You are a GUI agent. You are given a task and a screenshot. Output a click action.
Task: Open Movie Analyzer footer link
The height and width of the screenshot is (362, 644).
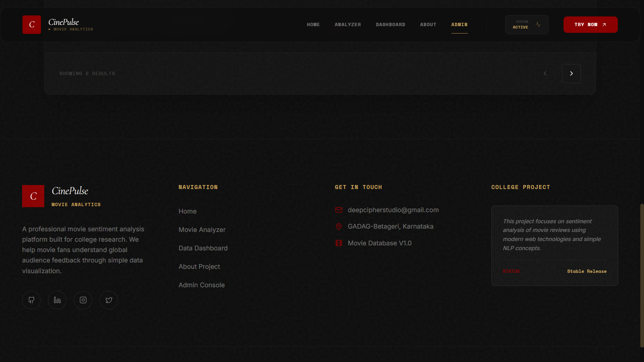click(202, 230)
